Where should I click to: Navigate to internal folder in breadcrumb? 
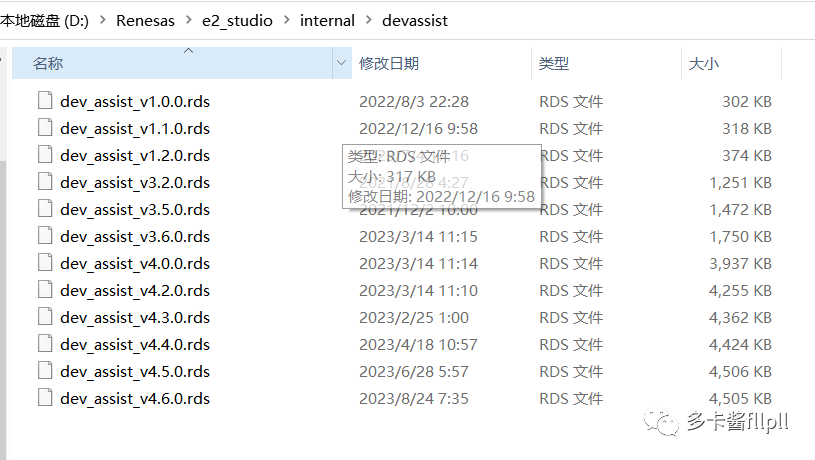coord(327,20)
